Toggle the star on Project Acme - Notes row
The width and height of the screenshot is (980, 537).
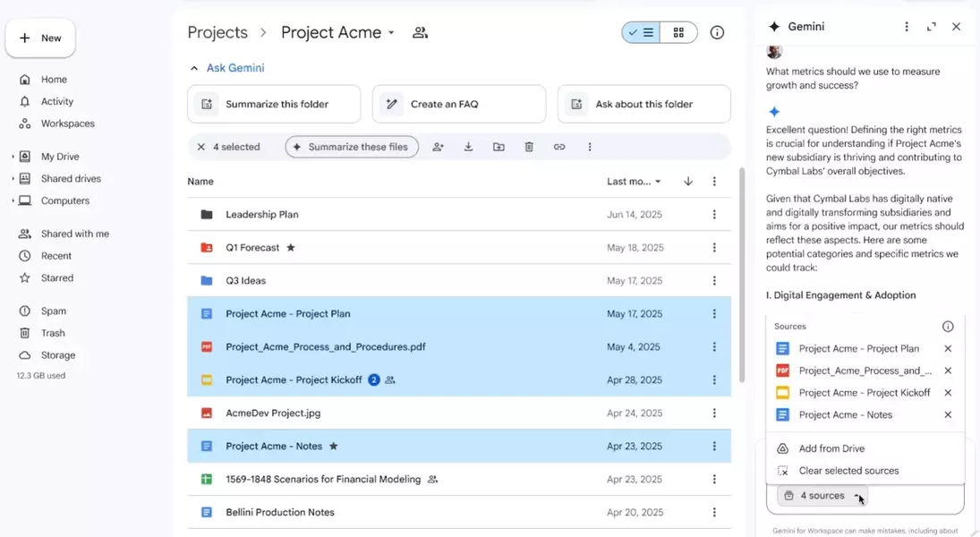[x=334, y=447]
